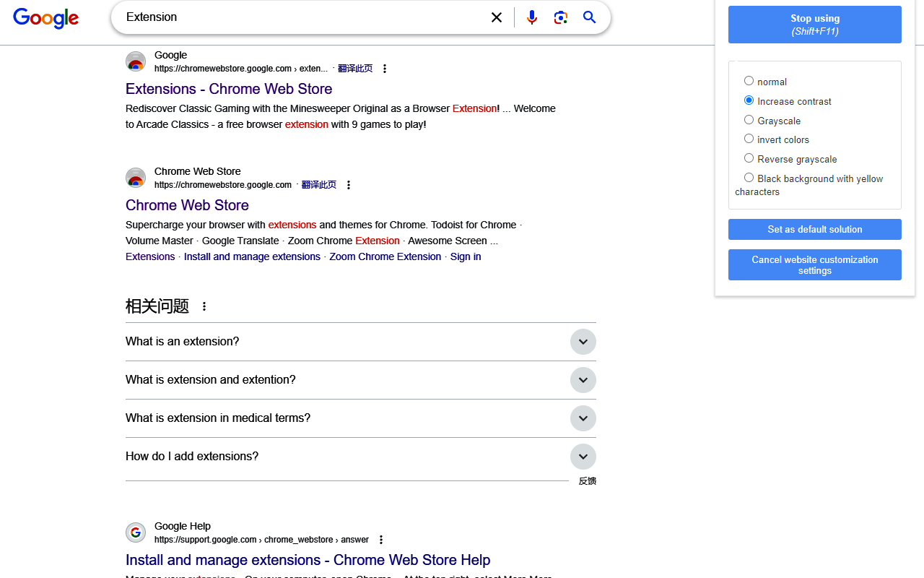Expand 'What is extension in medical terms?'
Screen dimensions: 924x578
pyautogui.click(x=583, y=418)
